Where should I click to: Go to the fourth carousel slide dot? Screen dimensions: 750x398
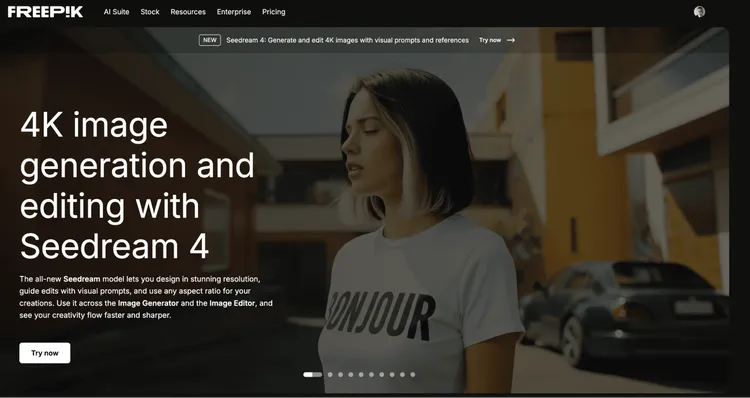click(x=351, y=375)
